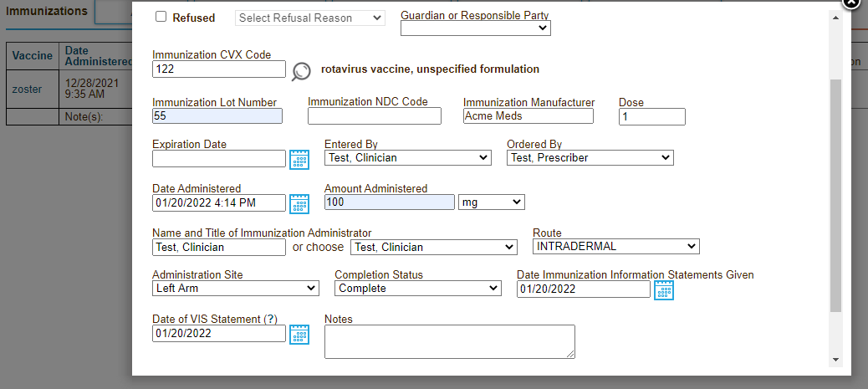Viewport: 868px width, 389px height.
Task: Change the mg amount unit dropdown
Action: 491,202
